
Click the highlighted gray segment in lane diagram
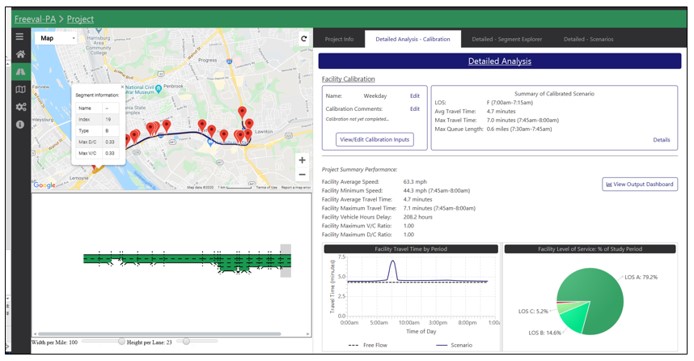(286, 261)
